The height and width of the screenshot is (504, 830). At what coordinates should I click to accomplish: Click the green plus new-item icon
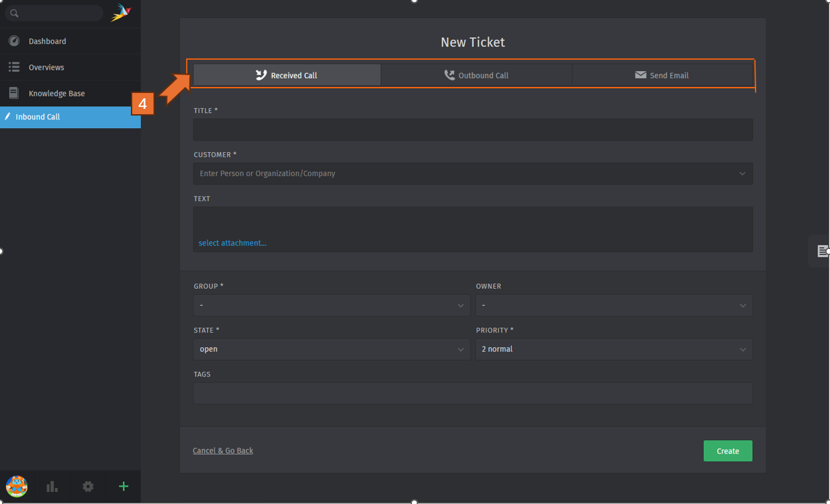(x=123, y=487)
